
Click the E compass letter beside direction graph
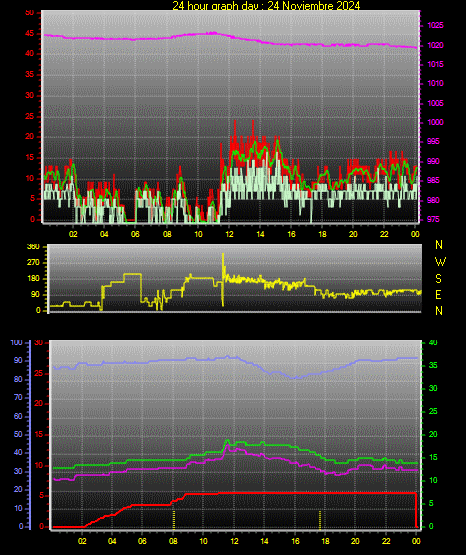click(438, 295)
